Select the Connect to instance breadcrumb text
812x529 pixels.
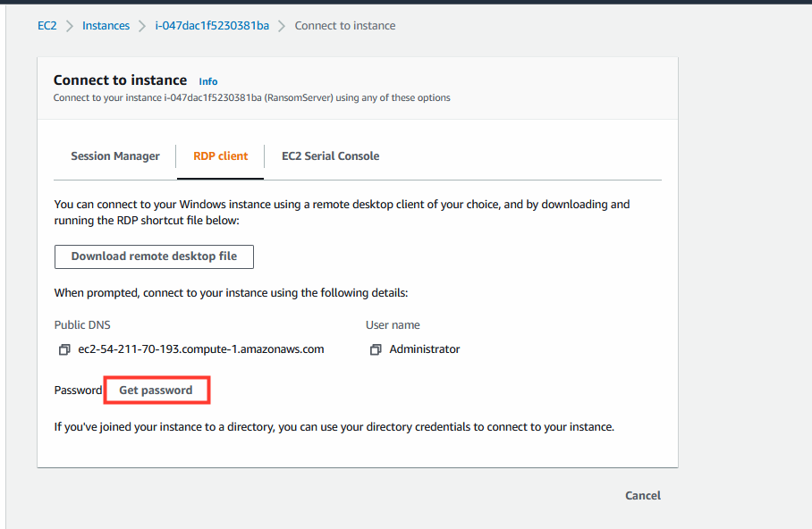pyautogui.click(x=345, y=25)
